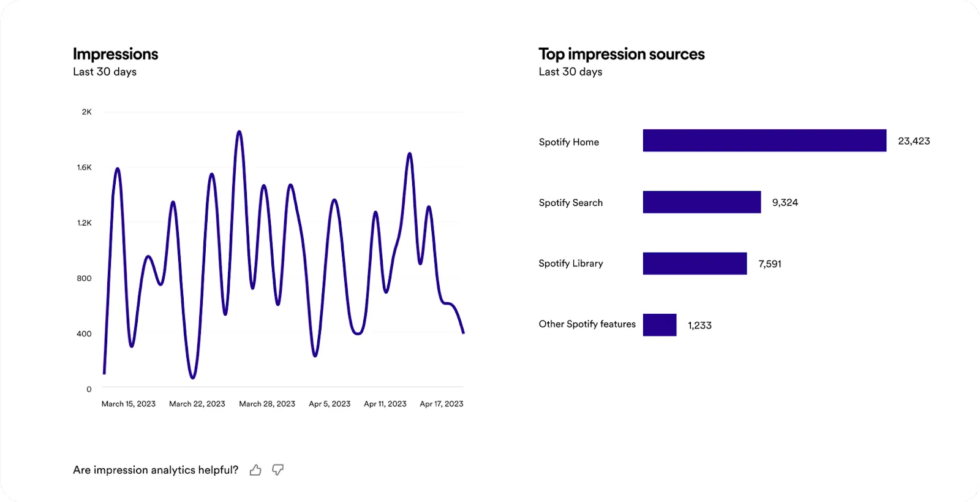This screenshot has width=980, height=502.
Task: Click the 400 y-axis label
Action: coord(85,334)
